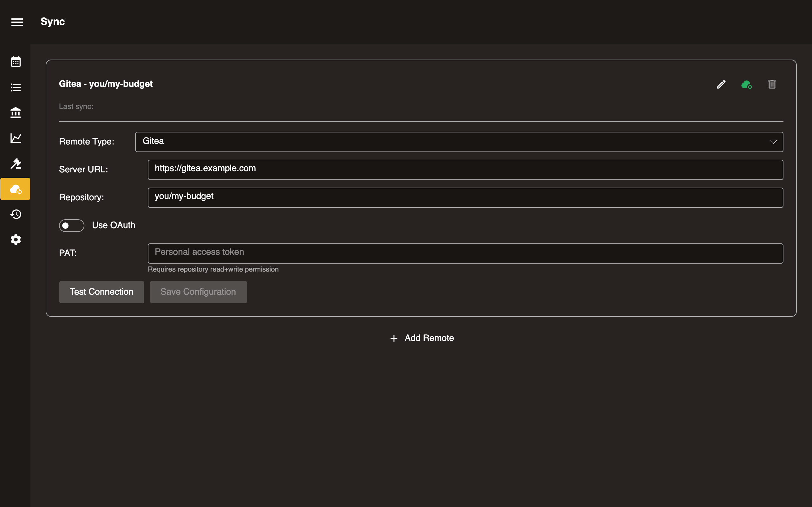812x507 pixels.
Task: Open the history icon in sidebar
Action: pos(16,214)
